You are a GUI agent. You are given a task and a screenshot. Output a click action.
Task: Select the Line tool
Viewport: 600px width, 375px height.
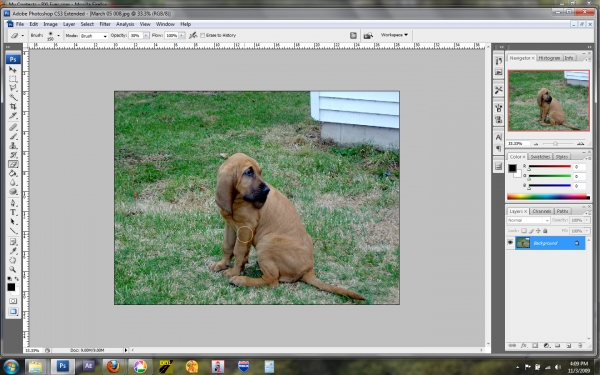click(x=13, y=231)
